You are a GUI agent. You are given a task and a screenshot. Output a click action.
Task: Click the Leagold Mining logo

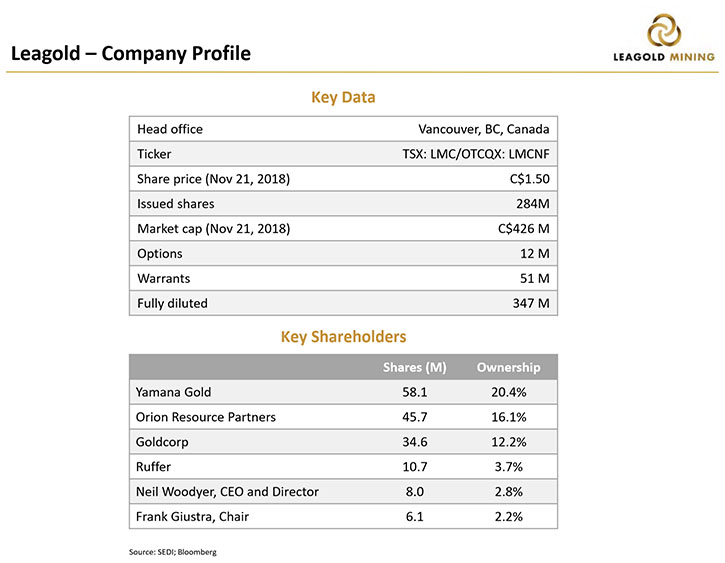coord(664,37)
